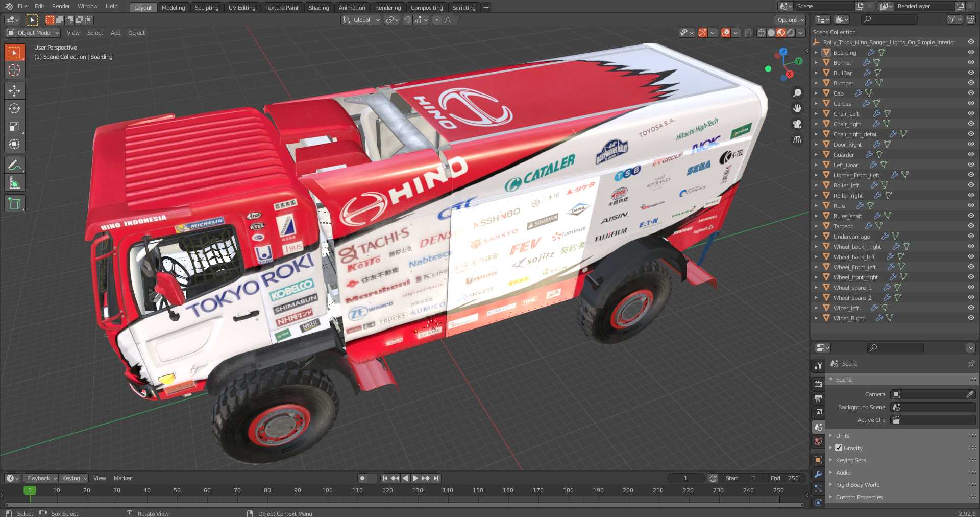Open the Tool properties tab
This screenshot has width=980, height=517.
[818, 366]
